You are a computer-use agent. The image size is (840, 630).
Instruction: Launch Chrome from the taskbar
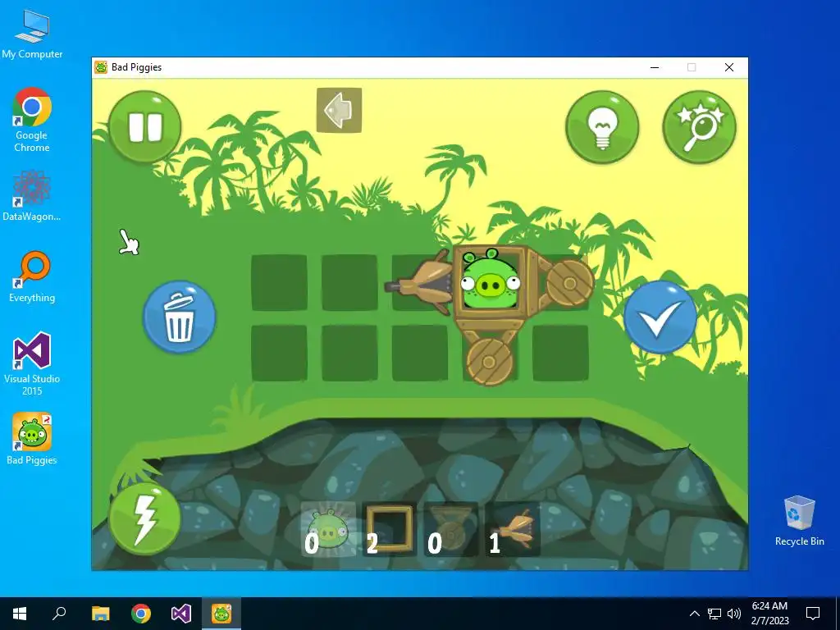(141, 614)
